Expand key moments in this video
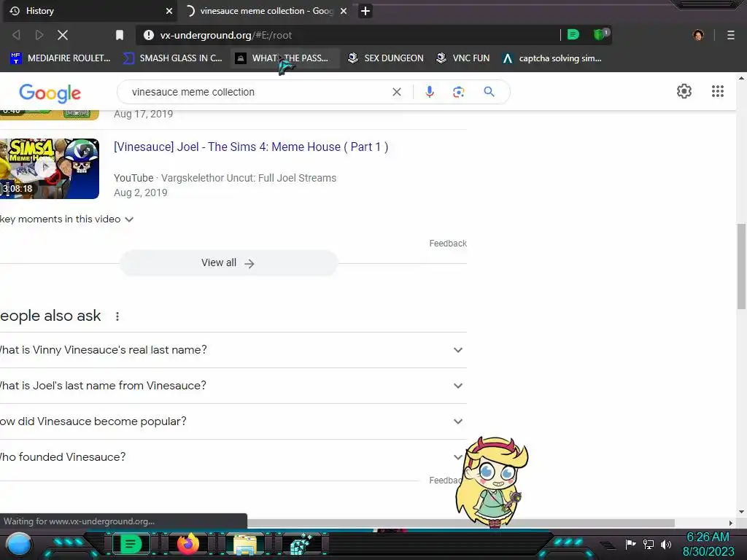This screenshot has height=560, width=747. 66,219
